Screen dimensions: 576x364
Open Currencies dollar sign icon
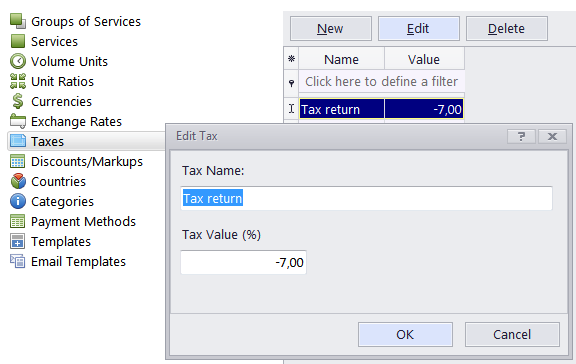coord(18,101)
